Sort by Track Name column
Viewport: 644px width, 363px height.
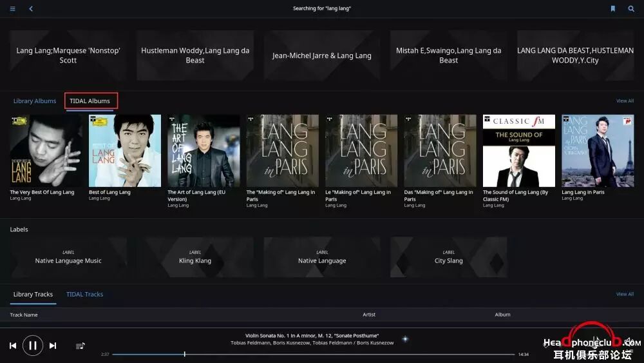pos(24,315)
